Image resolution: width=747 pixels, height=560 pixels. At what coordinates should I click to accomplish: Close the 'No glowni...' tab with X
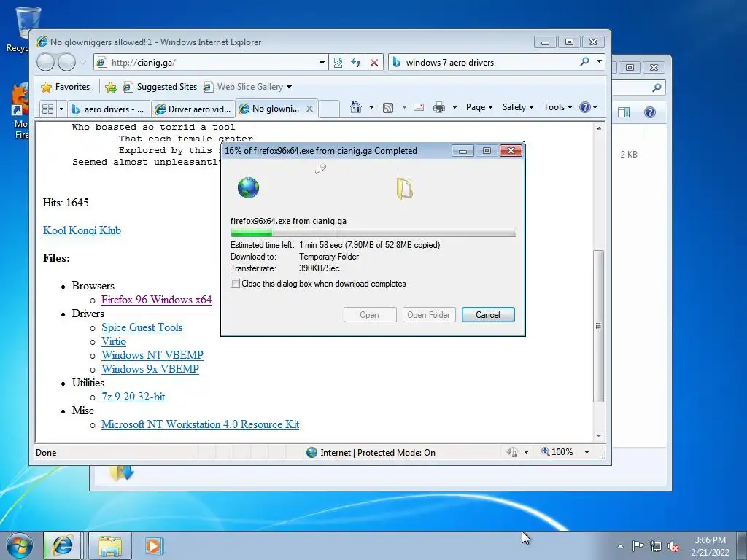click(309, 109)
